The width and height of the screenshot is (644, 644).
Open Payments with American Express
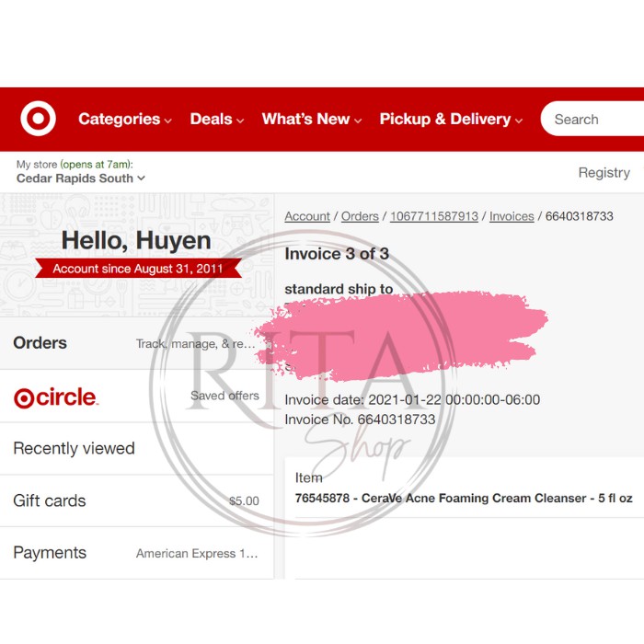(137, 553)
